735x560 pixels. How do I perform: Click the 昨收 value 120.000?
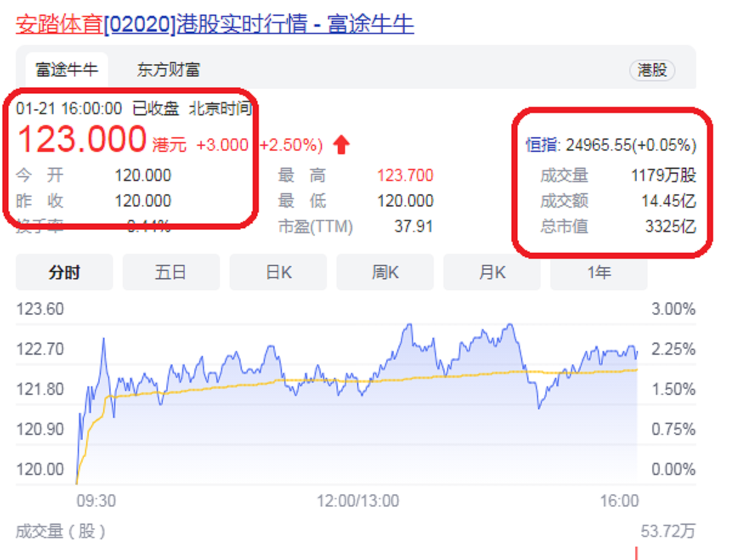pos(143,200)
